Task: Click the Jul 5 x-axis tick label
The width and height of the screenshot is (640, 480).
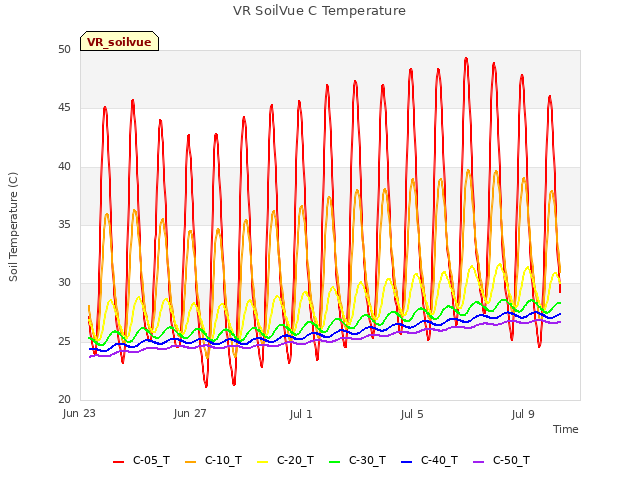Action: pyautogui.click(x=412, y=414)
